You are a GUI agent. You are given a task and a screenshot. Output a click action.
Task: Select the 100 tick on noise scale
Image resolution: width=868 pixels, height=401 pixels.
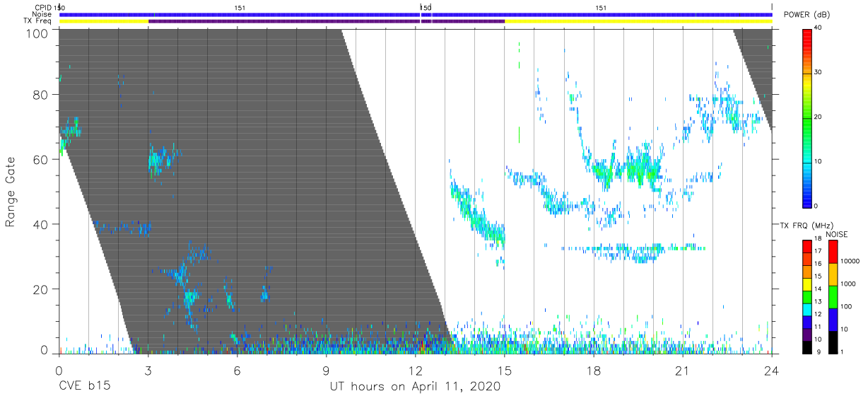click(x=848, y=306)
